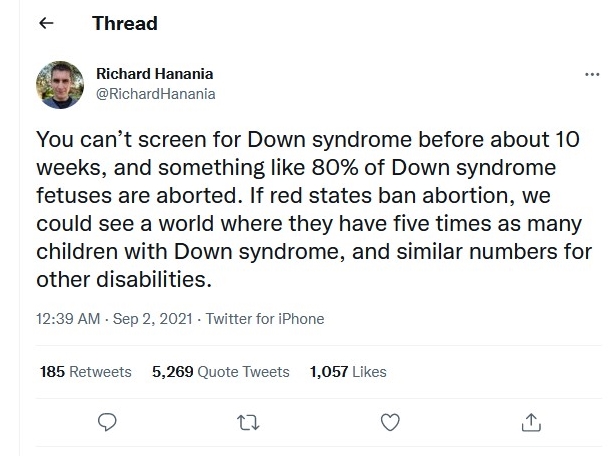
Task: Click the reply speech bubble icon
Action: point(107,422)
